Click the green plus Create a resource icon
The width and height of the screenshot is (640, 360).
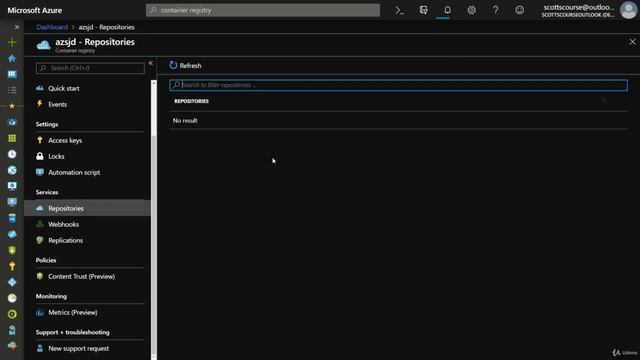[x=12, y=42]
